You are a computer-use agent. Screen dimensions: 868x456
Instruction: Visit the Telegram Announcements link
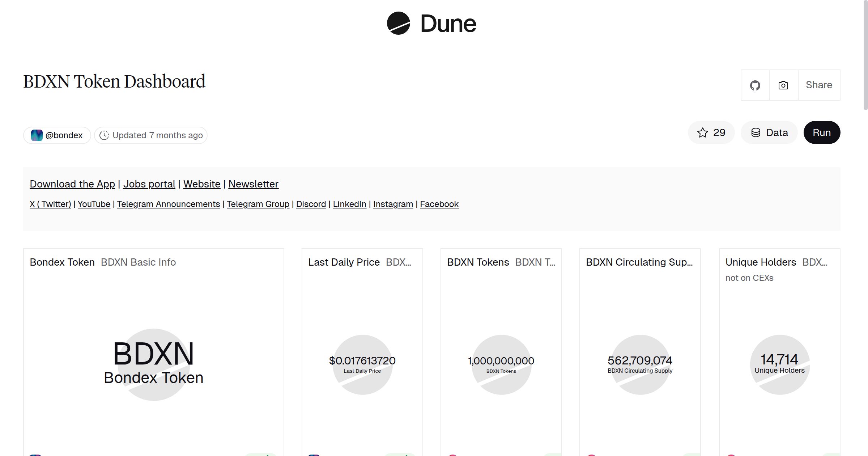coord(168,204)
